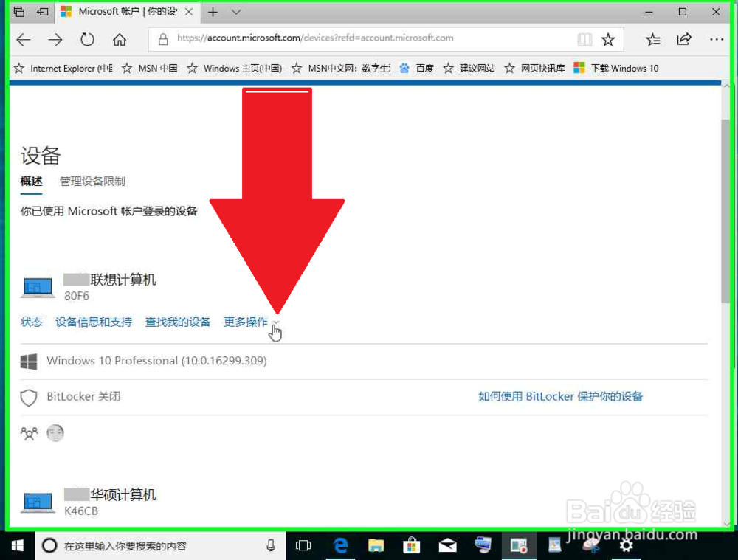Open Windows 主页(中国) bookmark

coord(235,69)
